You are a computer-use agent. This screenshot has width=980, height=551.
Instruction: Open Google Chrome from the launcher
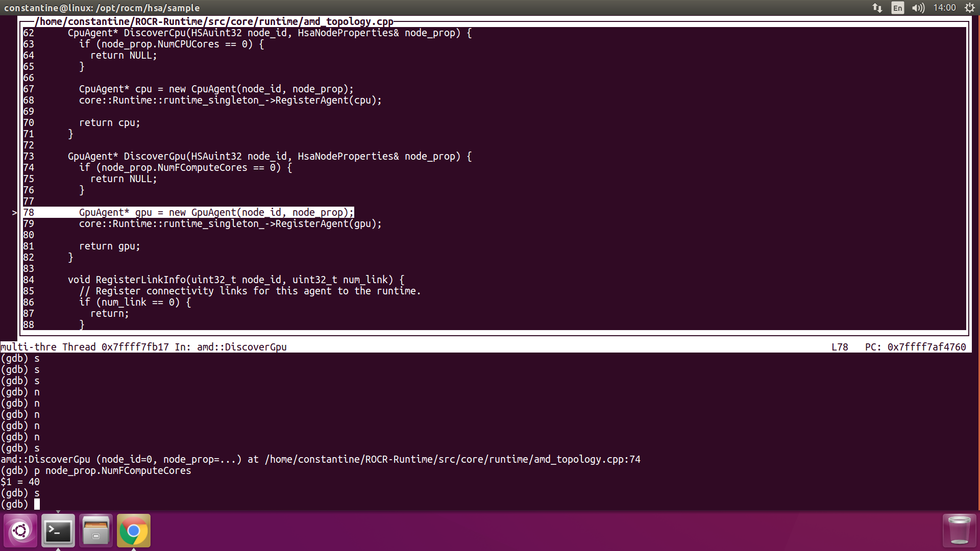(x=133, y=530)
